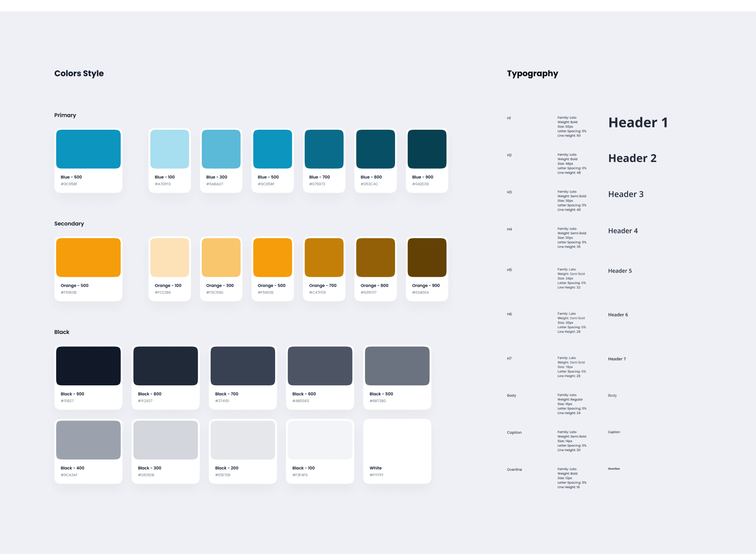Select the Primary section label
This screenshot has height=554, width=756.
click(x=65, y=115)
